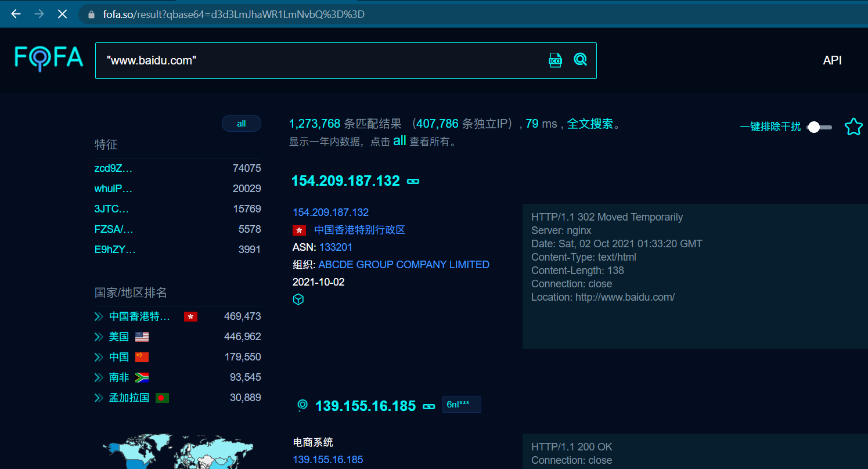Click the Location: http://www.baidu.com/ header line
Viewport: 868px width, 469px height.
(603, 297)
